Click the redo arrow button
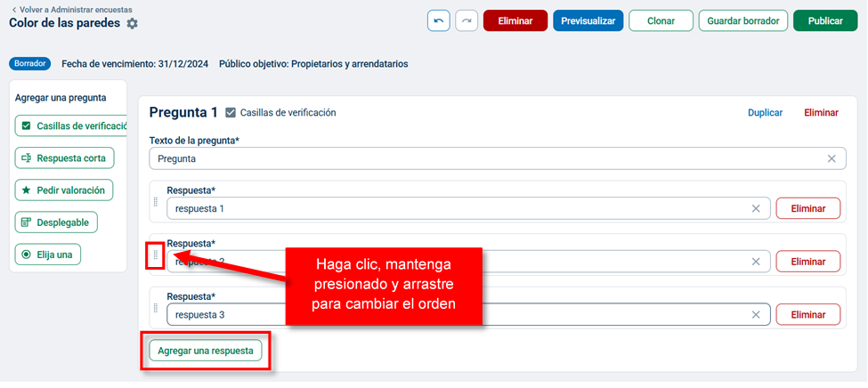 coord(466,21)
